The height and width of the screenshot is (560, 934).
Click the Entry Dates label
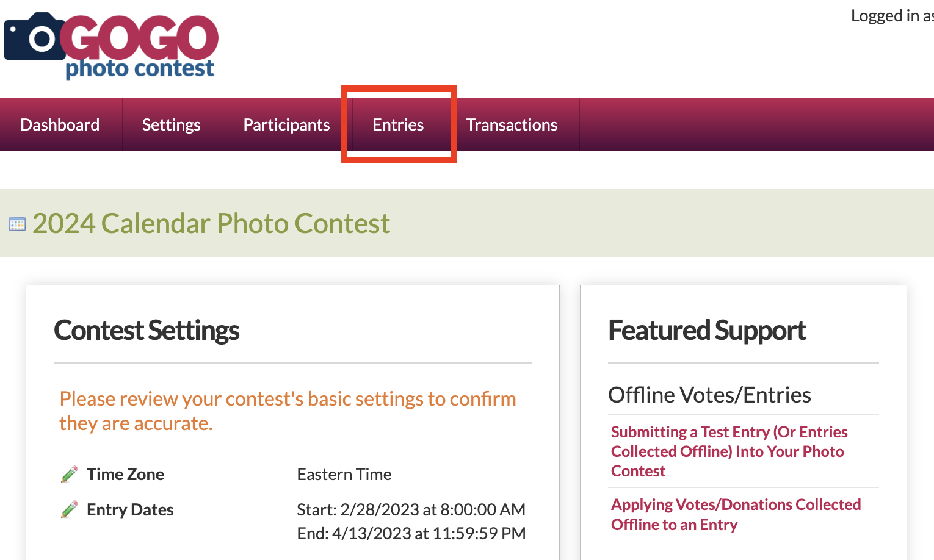click(x=130, y=509)
